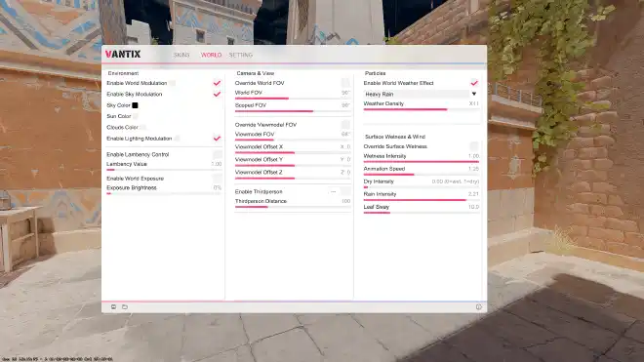Disable Enable World Weather Effect checkbox
This screenshot has height=362, width=644.
474,83
